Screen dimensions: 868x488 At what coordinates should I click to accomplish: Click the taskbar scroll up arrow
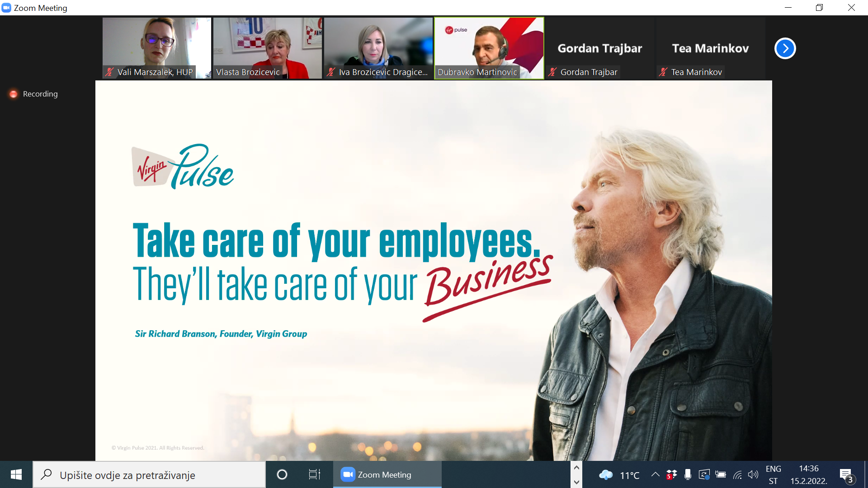click(576, 468)
